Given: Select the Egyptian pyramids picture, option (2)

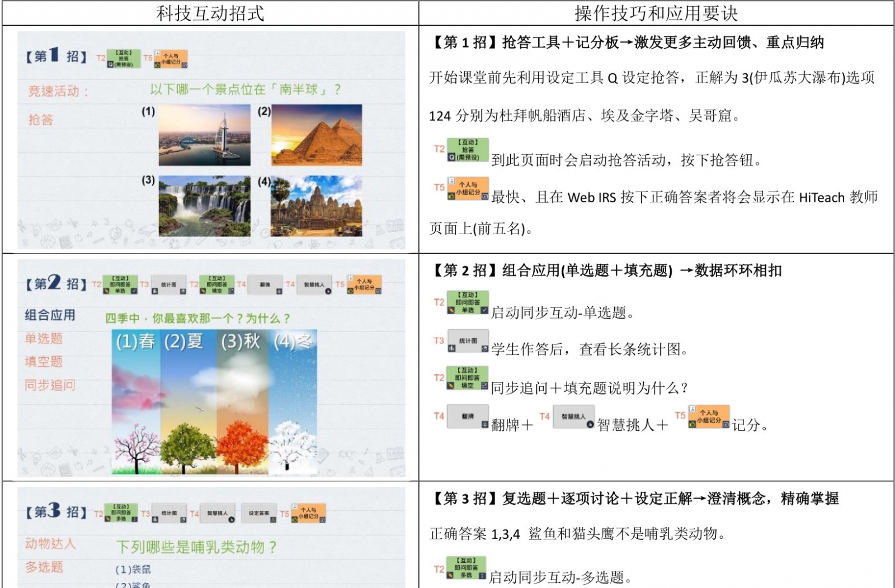Looking at the screenshot, I should (x=317, y=135).
